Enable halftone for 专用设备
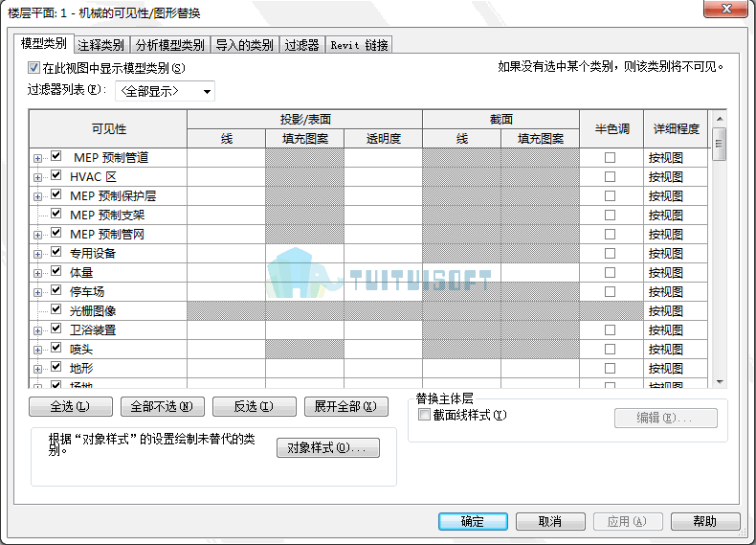The height and width of the screenshot is (545, 756). point(610,254)
